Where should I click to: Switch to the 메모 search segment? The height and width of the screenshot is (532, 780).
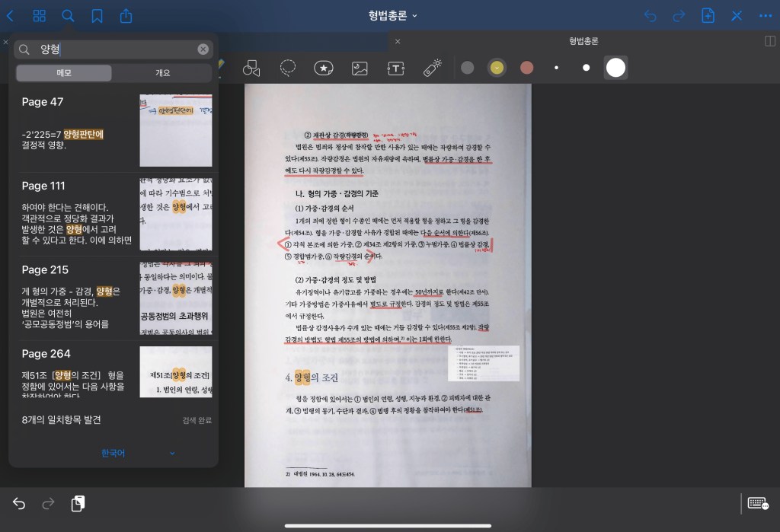coord(64,73)
